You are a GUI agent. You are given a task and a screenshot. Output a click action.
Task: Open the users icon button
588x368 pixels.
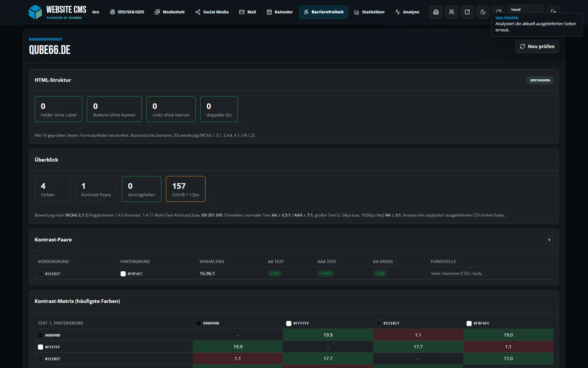pos(451,12)
